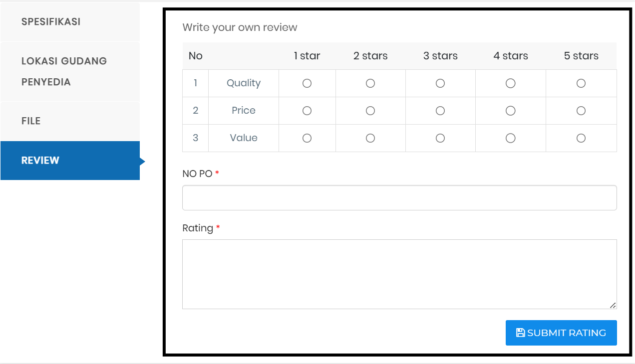Rate Value with 1 star
Screen dimensions: 635x364
click(307, 138)
